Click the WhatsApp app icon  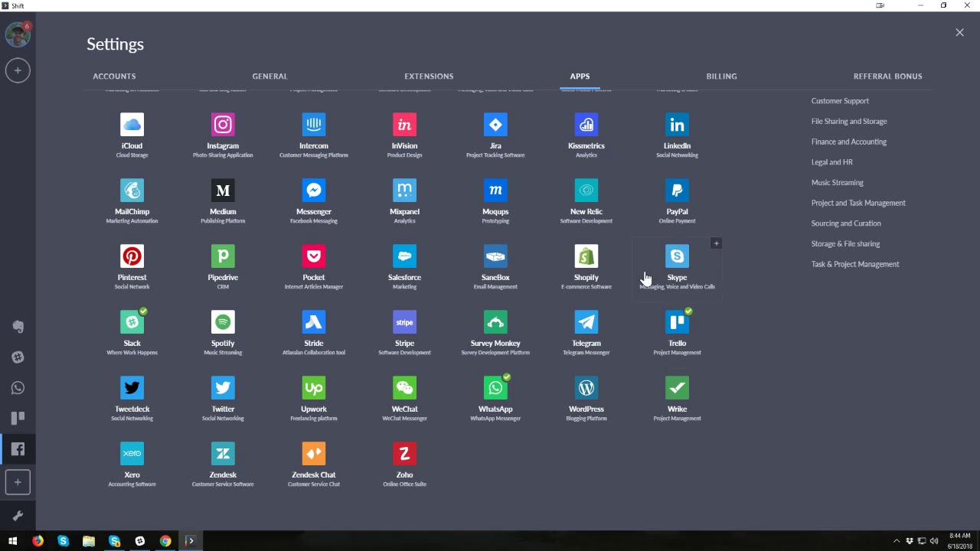pos(495,388)
